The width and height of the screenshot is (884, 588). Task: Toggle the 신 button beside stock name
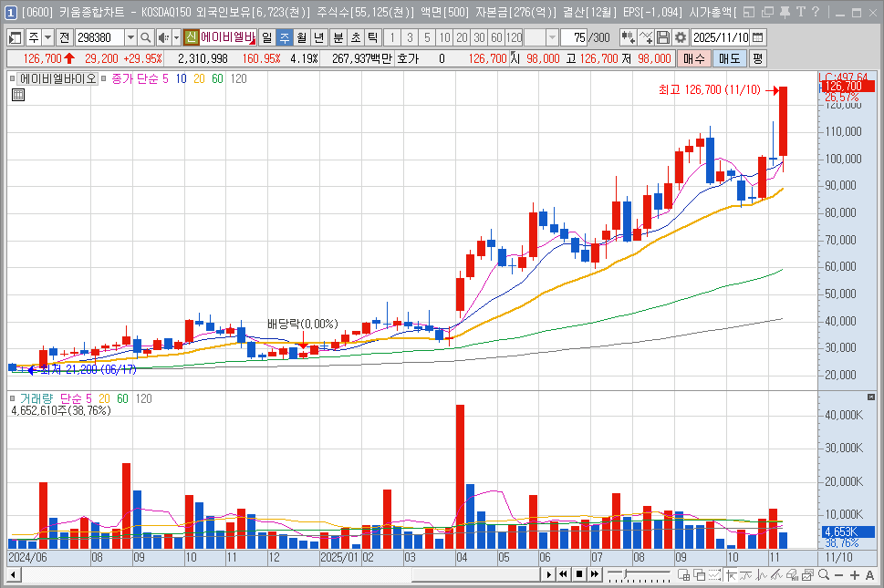[x=191, y=37]
